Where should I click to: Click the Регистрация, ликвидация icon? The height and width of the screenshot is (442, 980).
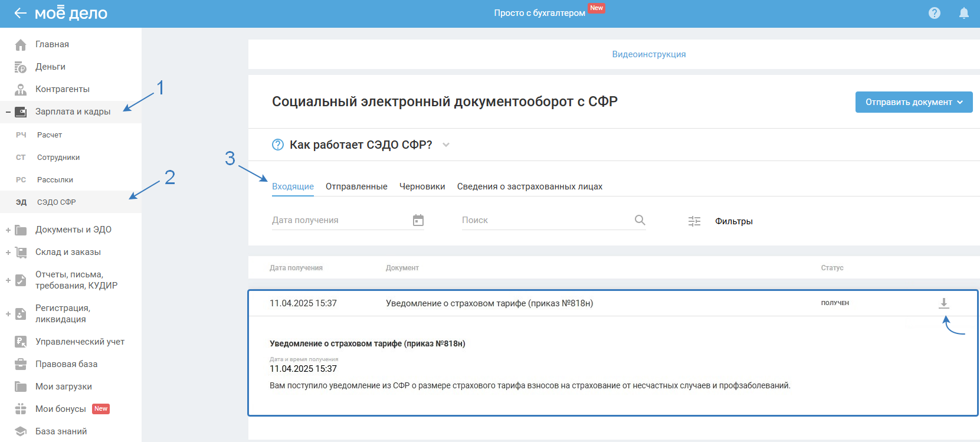pos(21,314)
